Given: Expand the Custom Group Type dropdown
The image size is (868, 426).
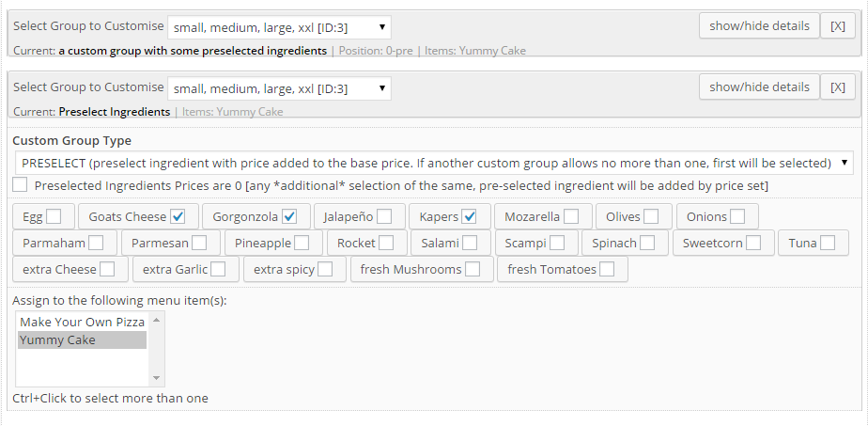Looking at the screenshot, I should [434, 163].
